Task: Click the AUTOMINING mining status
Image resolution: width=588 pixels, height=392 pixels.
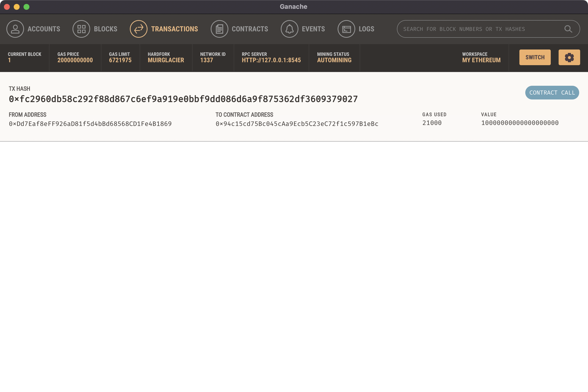Action: pos(334,60)
